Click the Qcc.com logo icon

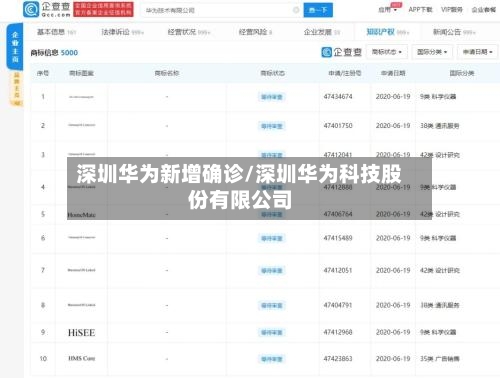point(31,9)
